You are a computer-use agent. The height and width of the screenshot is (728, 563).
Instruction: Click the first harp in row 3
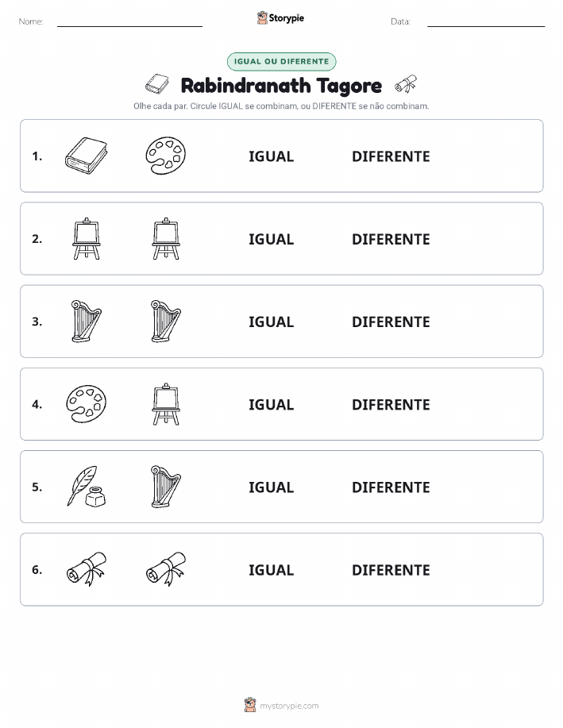87,322
